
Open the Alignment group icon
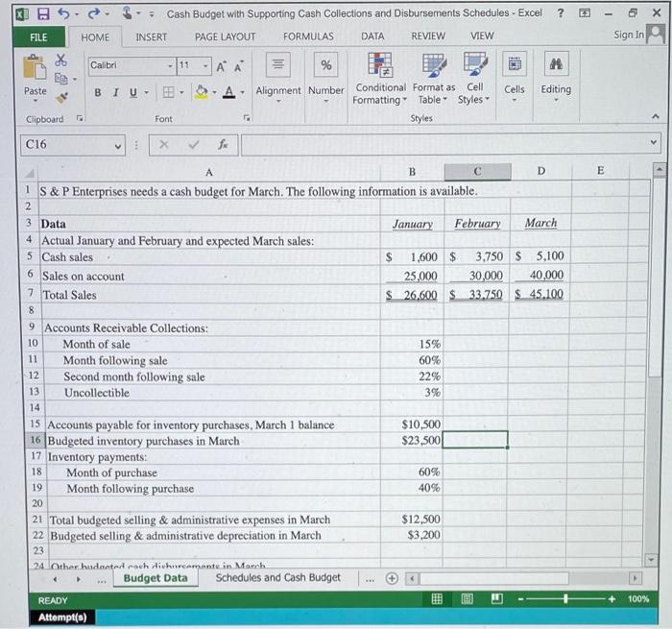278,64
